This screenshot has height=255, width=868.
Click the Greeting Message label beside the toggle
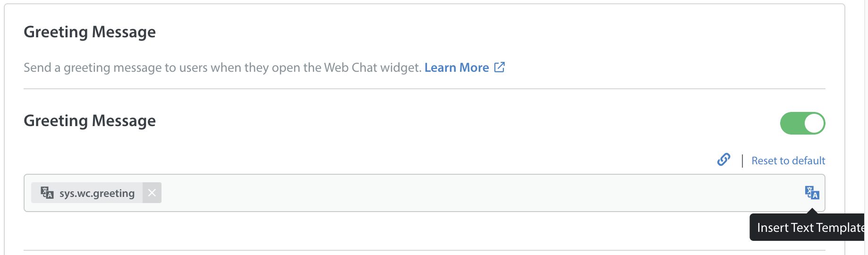tap(90, 121)
